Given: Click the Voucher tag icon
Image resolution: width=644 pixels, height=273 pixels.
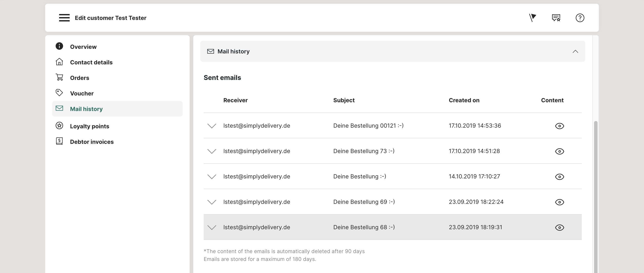Looking at the screenshot, I should (59, 93).
